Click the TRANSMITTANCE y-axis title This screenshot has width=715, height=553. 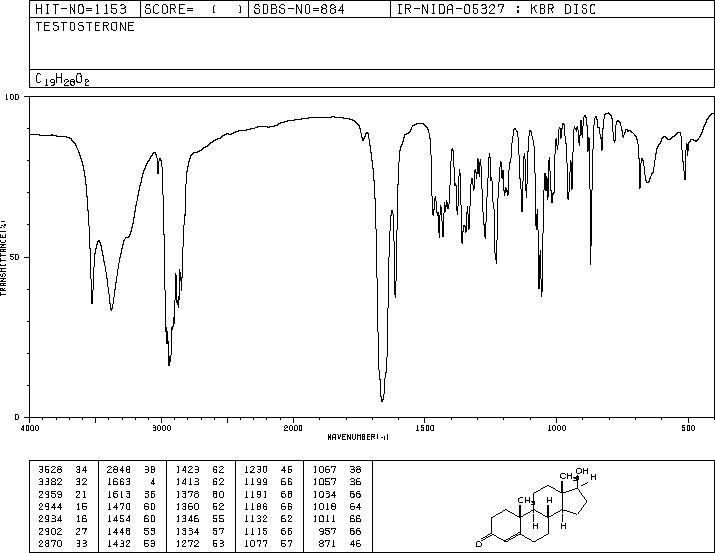(x=3, y=258)
